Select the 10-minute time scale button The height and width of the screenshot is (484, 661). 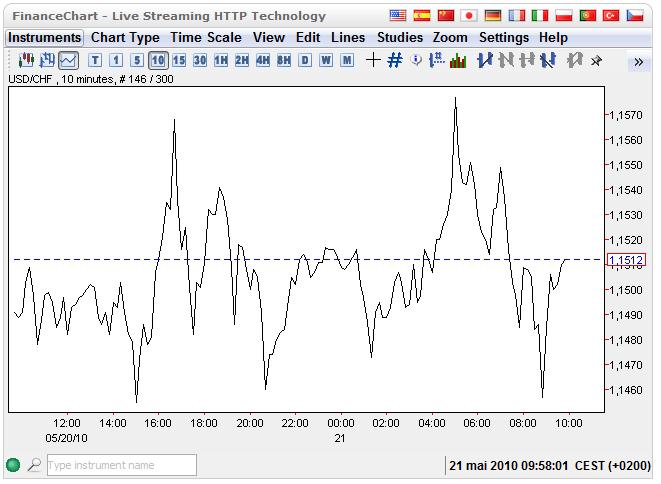pos(158,60)
